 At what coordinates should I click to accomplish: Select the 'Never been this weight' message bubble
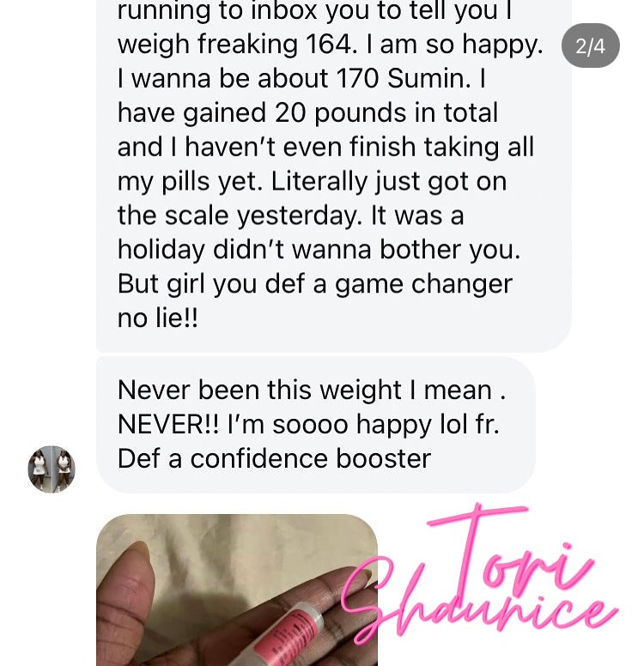[x=315, y=424]
